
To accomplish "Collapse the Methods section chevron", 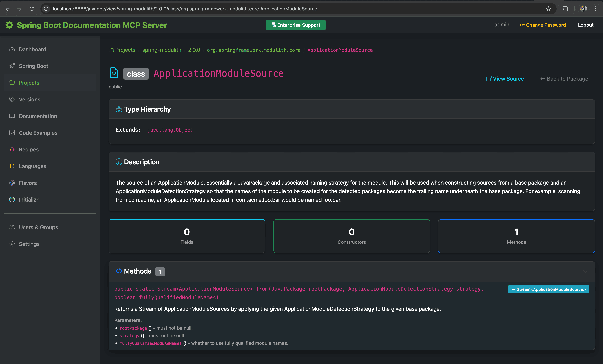I will coord(585,271).
